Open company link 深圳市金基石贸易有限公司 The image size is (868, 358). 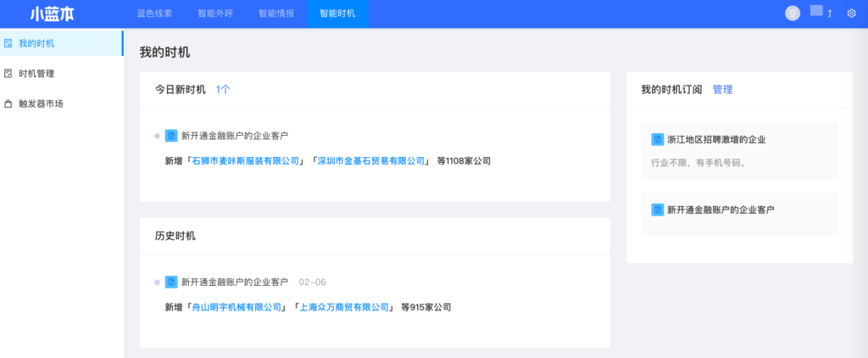pos(370,161)
